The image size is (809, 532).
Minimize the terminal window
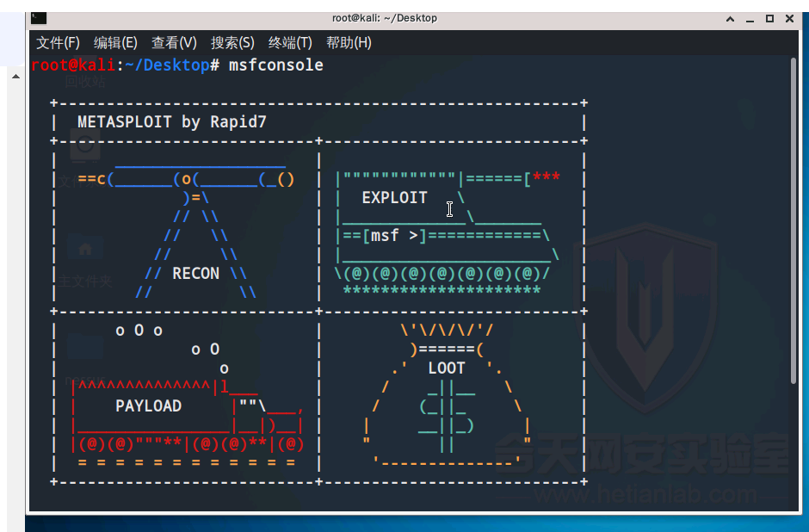750,20
